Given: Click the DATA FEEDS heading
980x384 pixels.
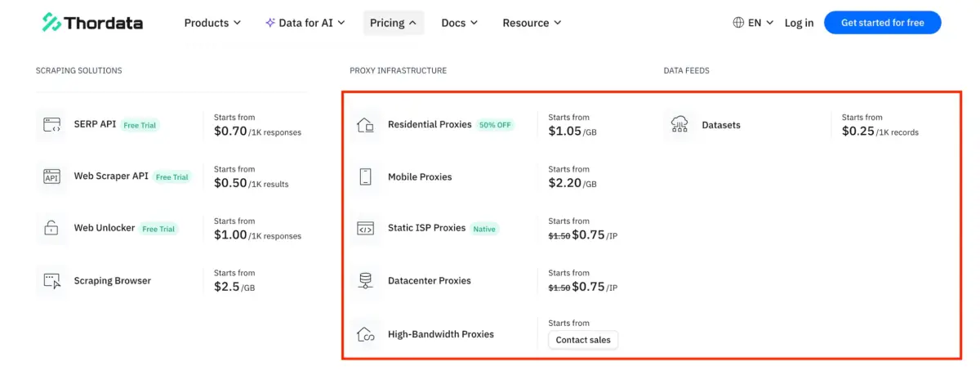Looking at the screenshot, I should click(686, 71).
